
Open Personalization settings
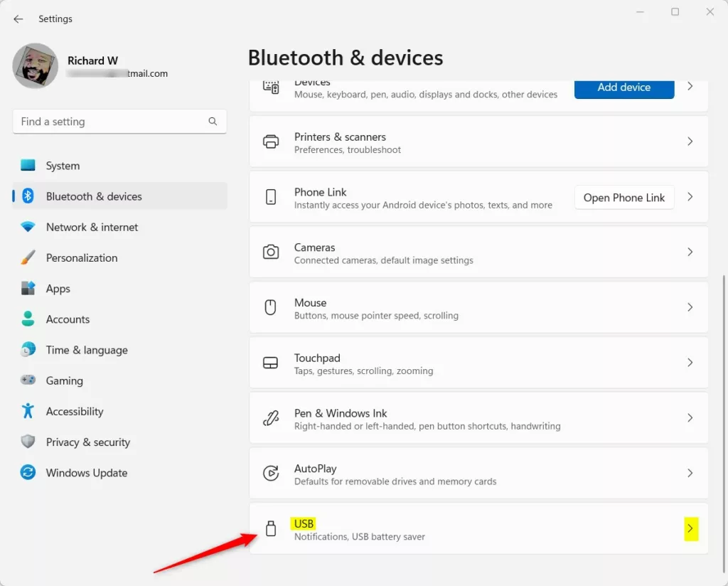click(119, 257)
